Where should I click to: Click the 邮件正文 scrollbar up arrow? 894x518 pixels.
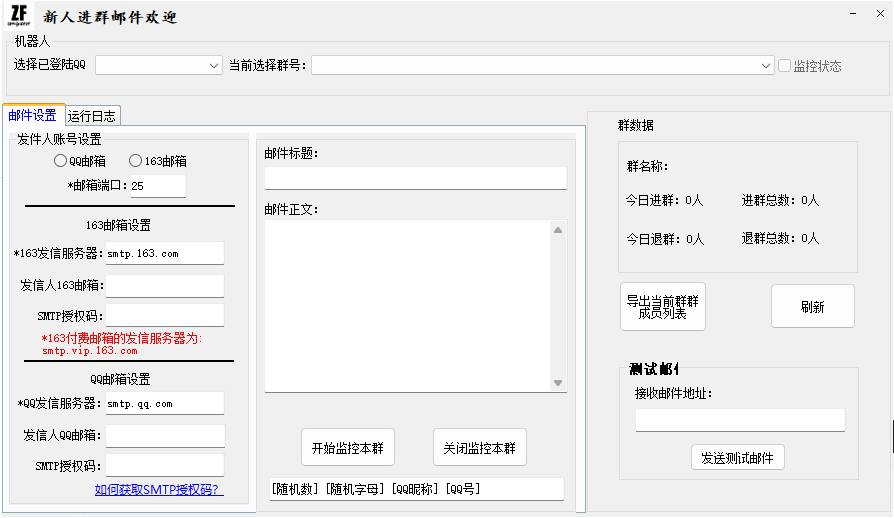click(x=558, y=230)
